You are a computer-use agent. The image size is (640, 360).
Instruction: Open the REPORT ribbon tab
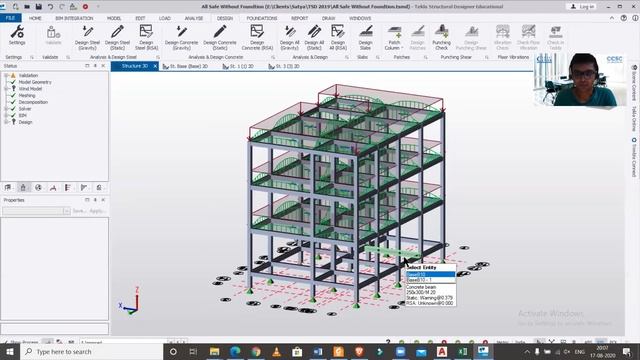pyautogui.click(x=299, y=18)
